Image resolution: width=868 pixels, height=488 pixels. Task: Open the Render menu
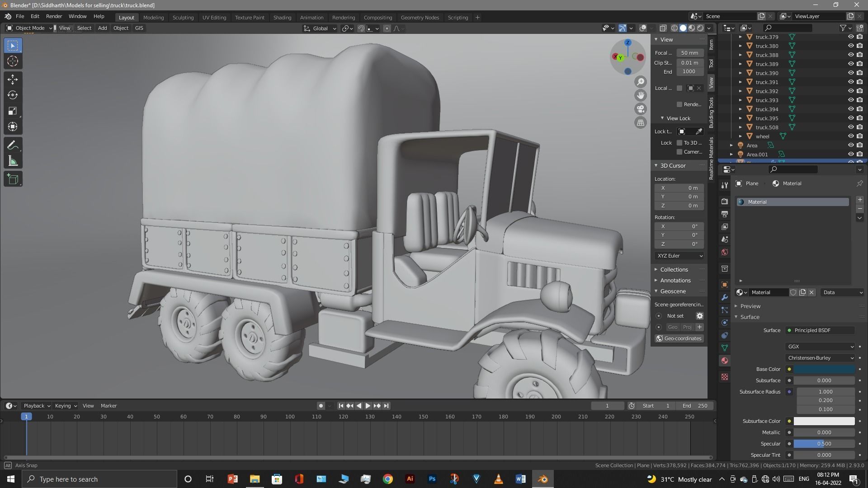point(54,16)
